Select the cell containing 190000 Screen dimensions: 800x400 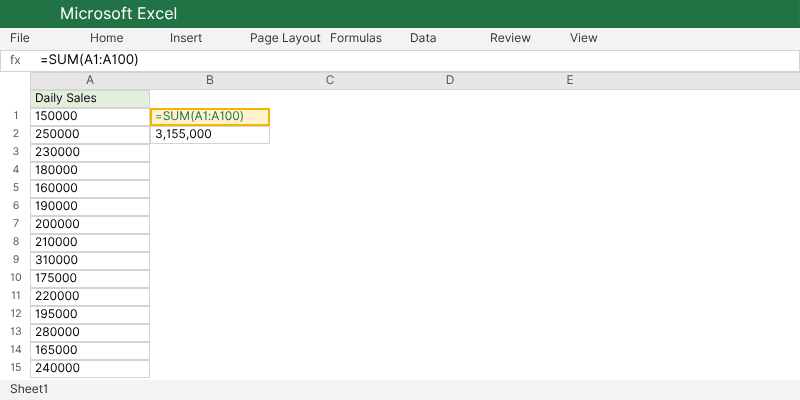90,207
